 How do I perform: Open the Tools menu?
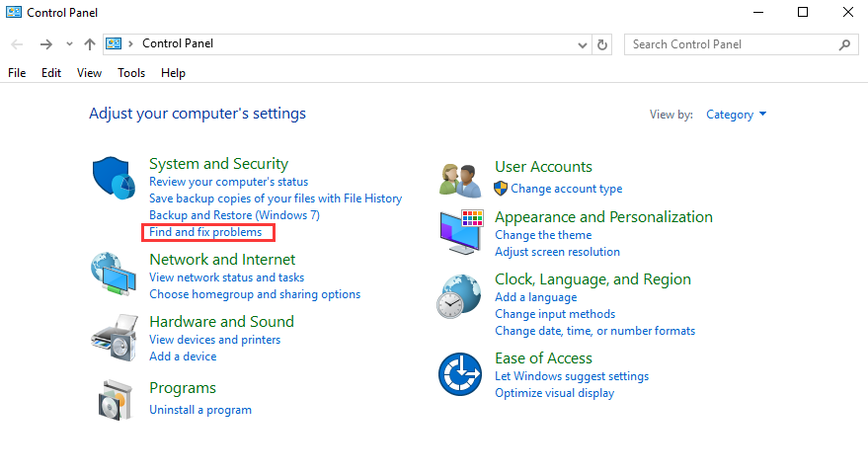(131, 73)
